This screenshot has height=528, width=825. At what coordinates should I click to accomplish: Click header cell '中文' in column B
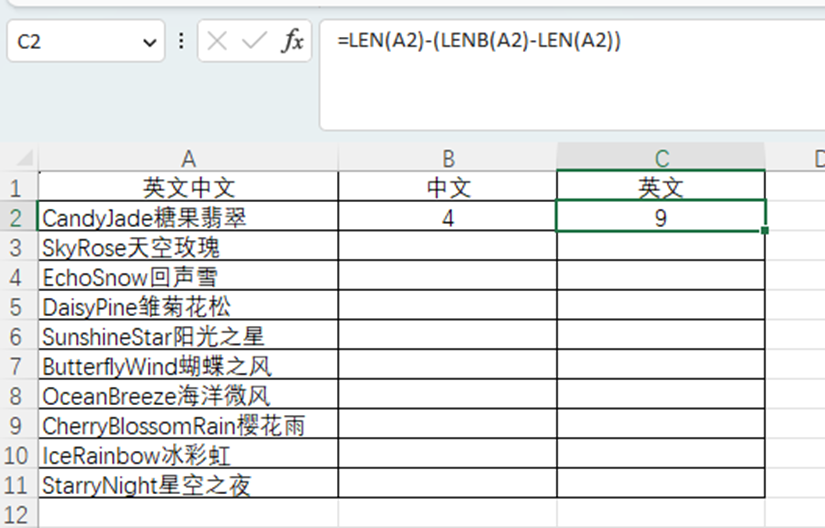click(447, 187)
